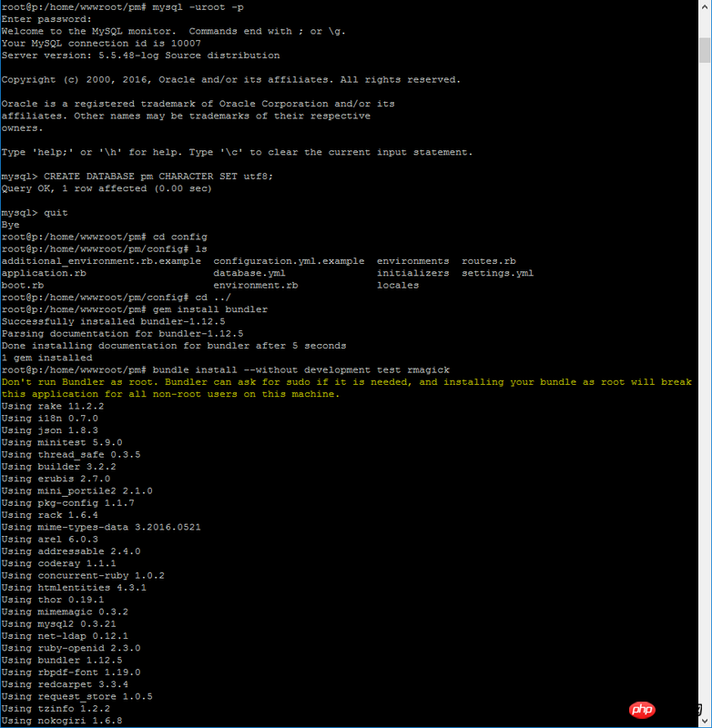712x728 pixels.
Task: Click the 'Using redcarpet 3.3.4' line
Action: (x=65, y=684)
